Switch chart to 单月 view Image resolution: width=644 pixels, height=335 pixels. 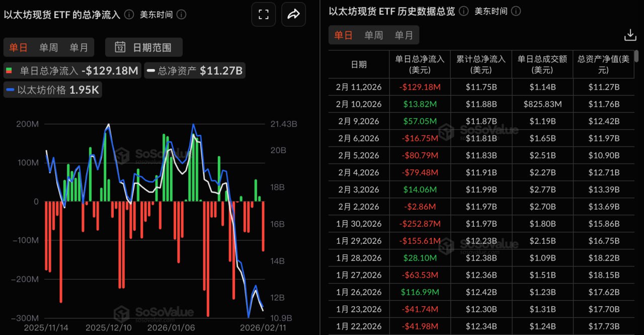coord(79,46)
